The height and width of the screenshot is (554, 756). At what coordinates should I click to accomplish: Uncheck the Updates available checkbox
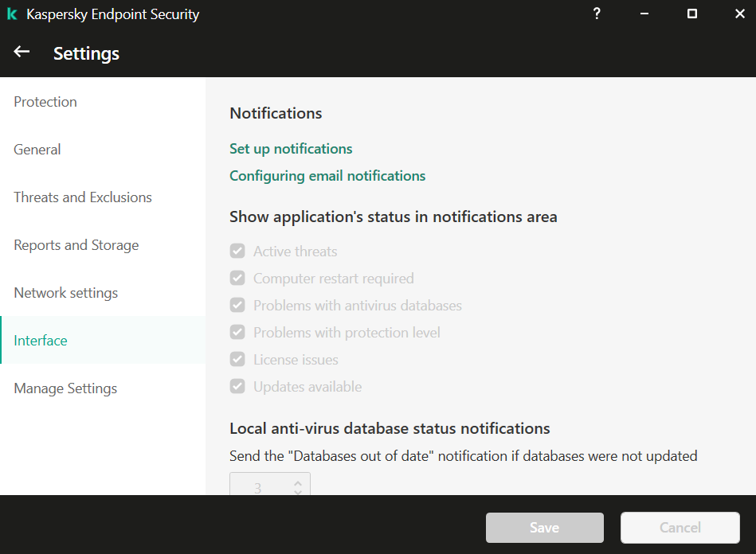pos(237,387)
